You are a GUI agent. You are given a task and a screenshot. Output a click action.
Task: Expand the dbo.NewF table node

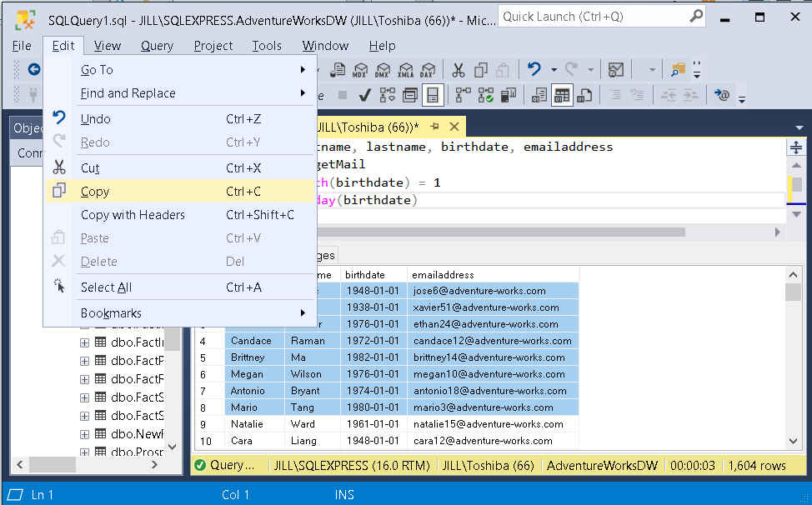pos(84,434)
